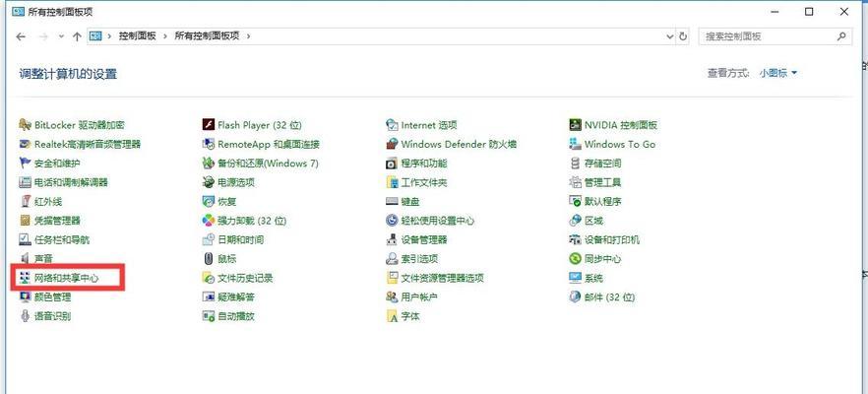Click the Windows Defender 防火墙 icon
Viewport: 868px width, 394px height.
392,144
